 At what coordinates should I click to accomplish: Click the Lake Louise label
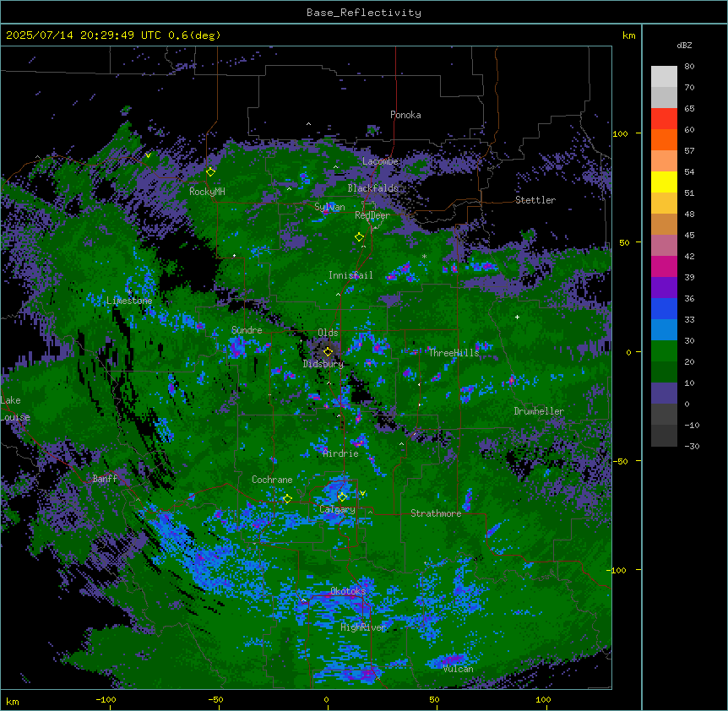pos(15,409)
